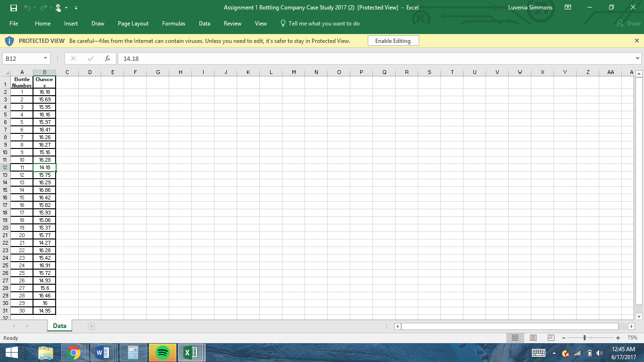
Task: Toggle Page Break Preview view
Action: point(551,338)
